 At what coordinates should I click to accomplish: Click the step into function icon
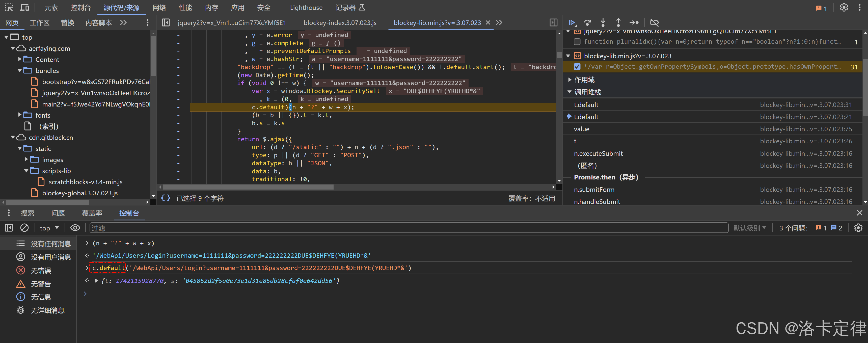[x=603, y=22]
